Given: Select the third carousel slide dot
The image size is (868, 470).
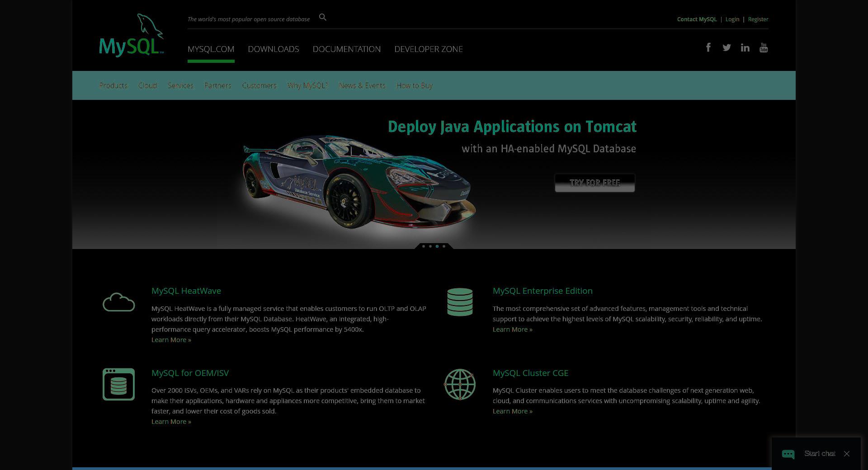Looking at the screenshot, I should [437, 246].
